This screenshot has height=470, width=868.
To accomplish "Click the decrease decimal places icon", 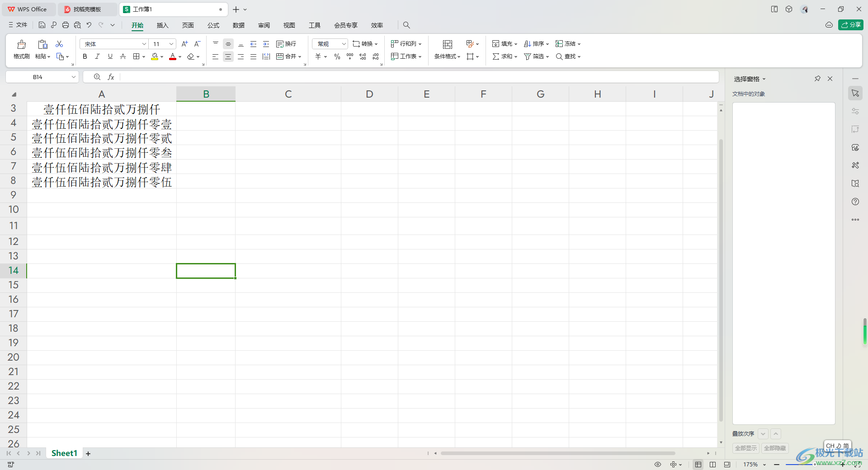I will point(376,56).
